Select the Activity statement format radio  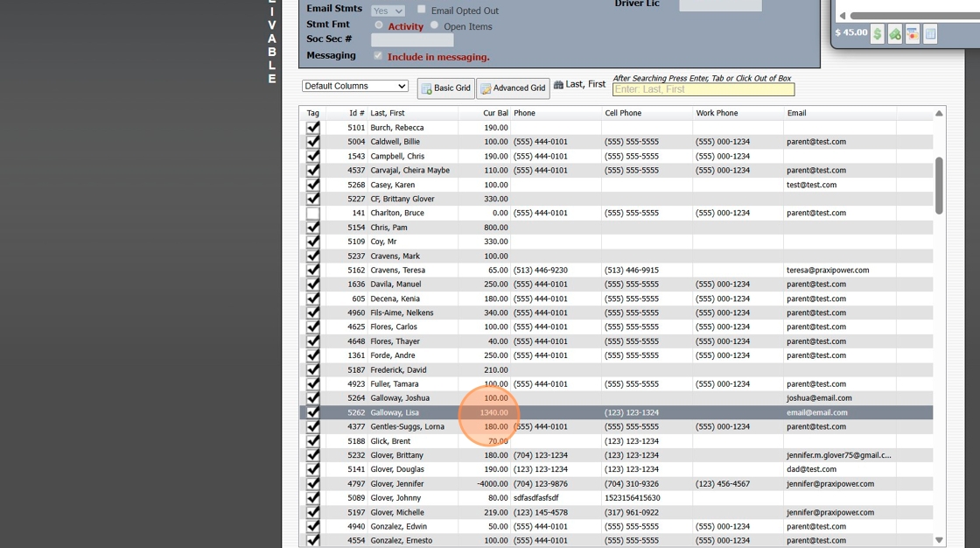click(x=379, y=25)
